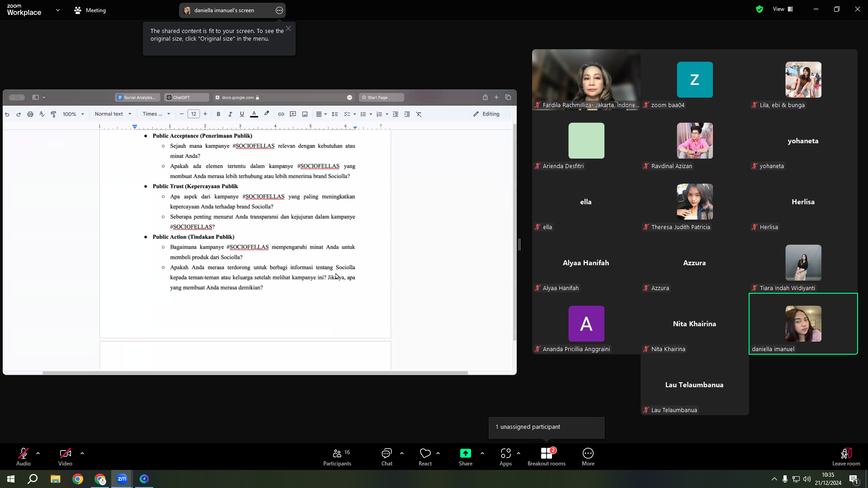Image resolution: width=868 pixels, height=488 pixels.
Task: Click the decrease indent icon
Action: 396,114
